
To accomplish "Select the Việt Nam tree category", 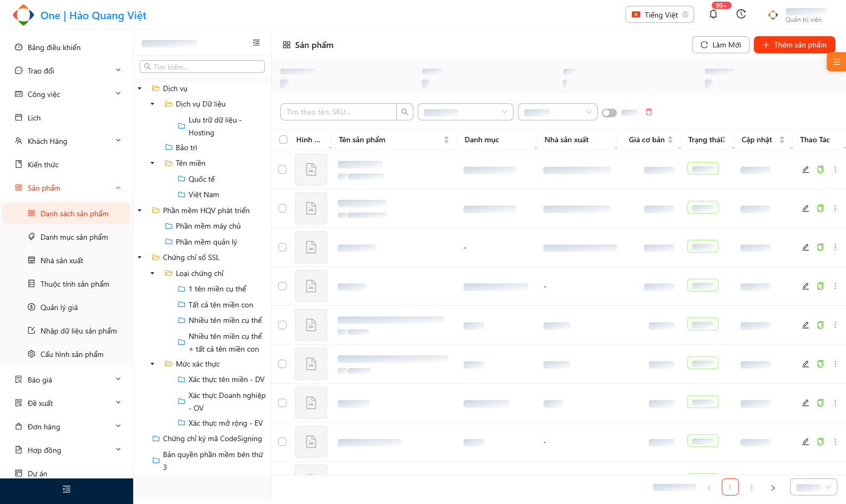I will click(204, 194).
